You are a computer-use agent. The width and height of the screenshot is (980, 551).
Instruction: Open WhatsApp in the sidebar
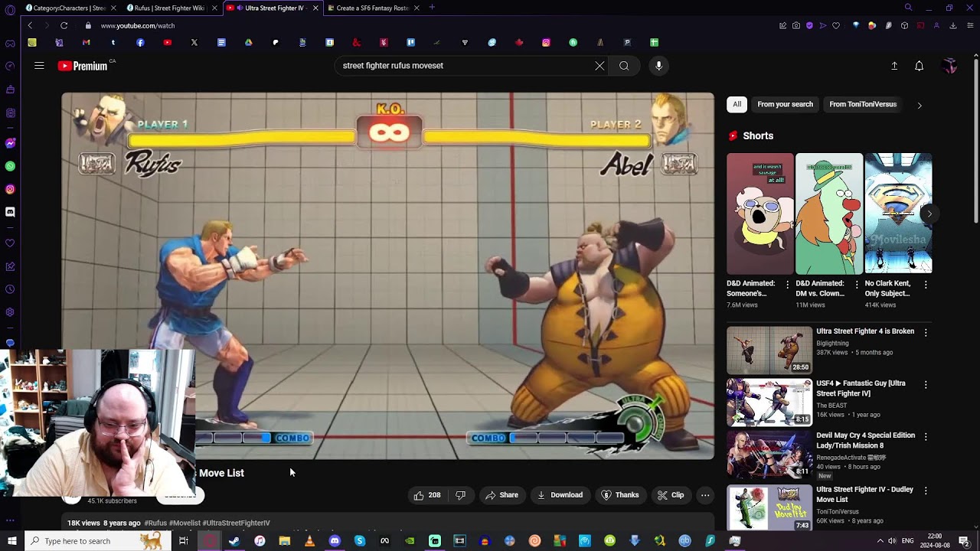point(10,166)
